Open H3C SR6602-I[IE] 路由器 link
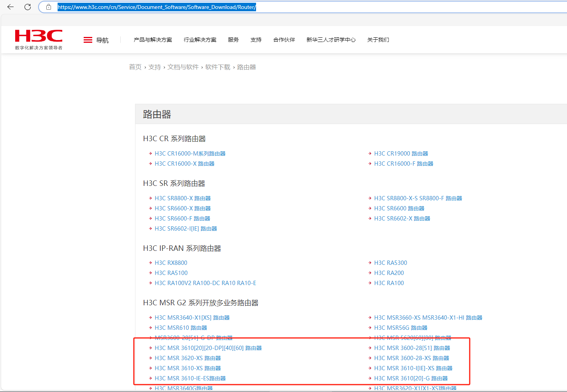Screen dimensions: 567x392 186,229
